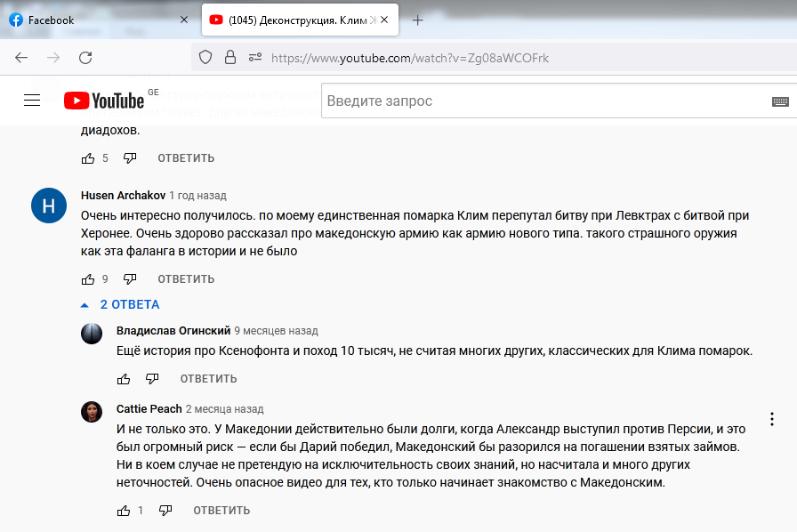Like Husen Archakov's comment

point(88,279)
